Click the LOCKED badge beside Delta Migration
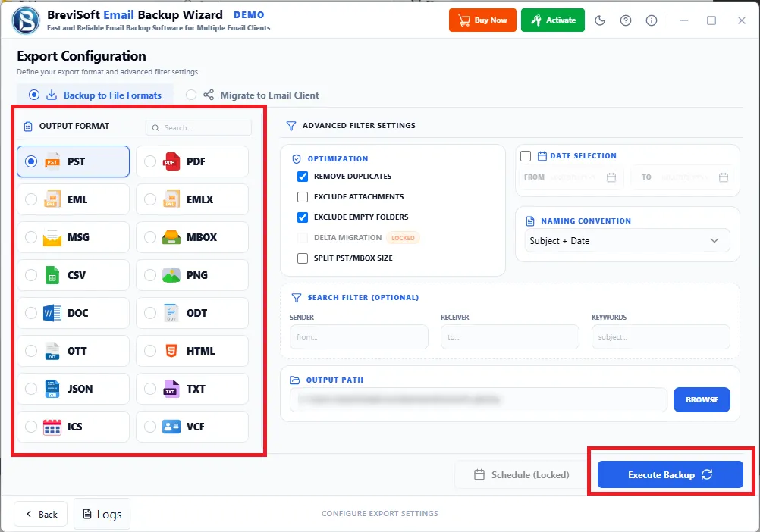760x532 pixels. (404, 238)
